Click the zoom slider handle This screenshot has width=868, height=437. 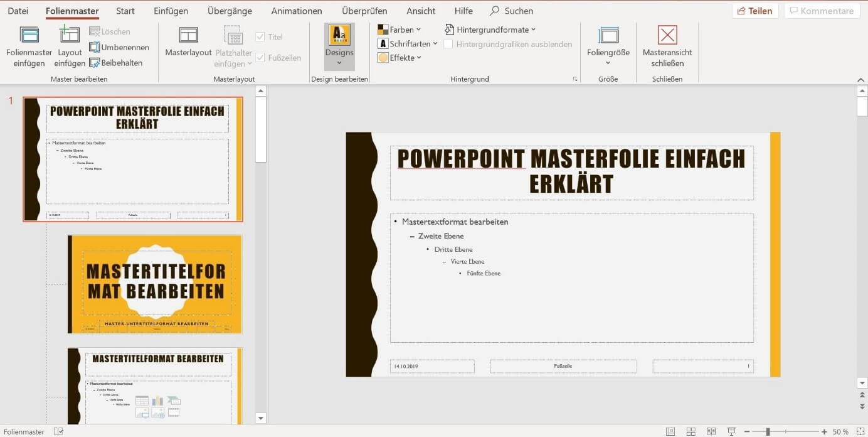tap(768, 432)
